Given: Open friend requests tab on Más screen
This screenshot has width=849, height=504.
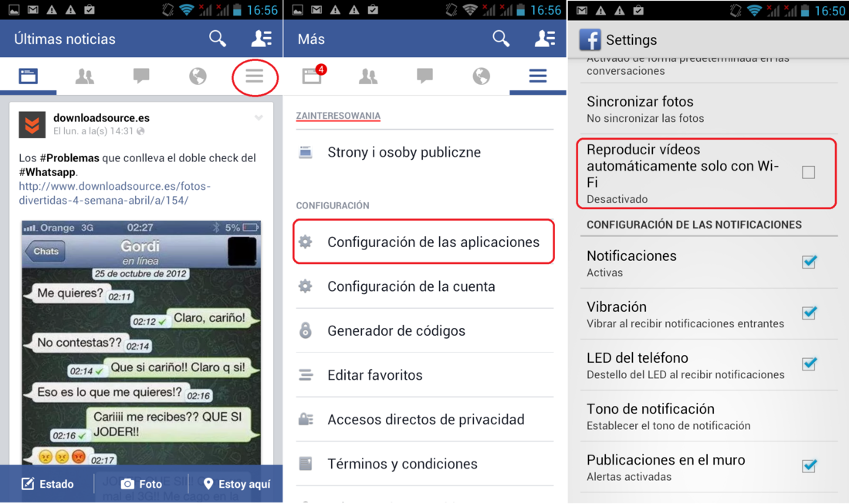Looking at the screenshot, I should click(x=368, y=76).
